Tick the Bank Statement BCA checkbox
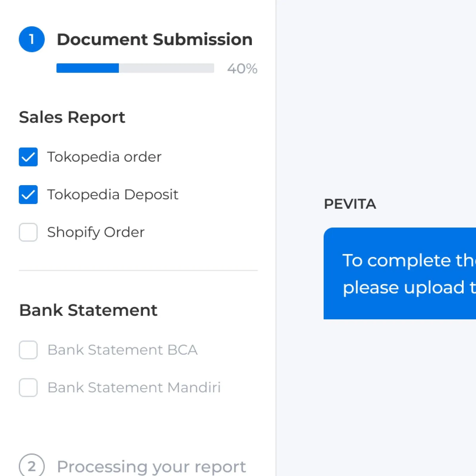 coord(28,350)
